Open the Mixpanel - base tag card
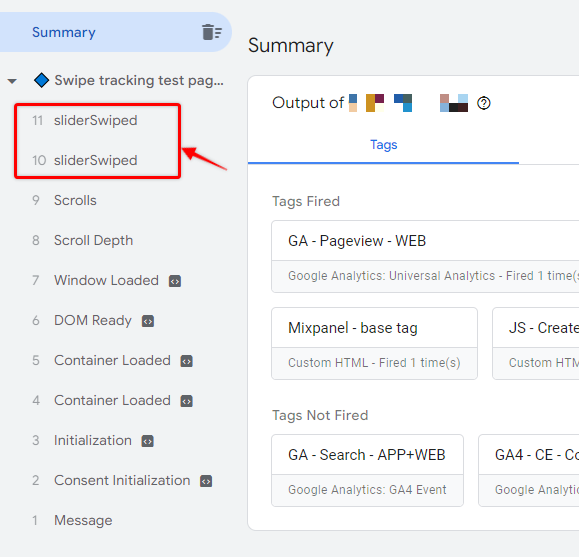The width and height of the screenshot is (579, 557). (x=374, y=344)
